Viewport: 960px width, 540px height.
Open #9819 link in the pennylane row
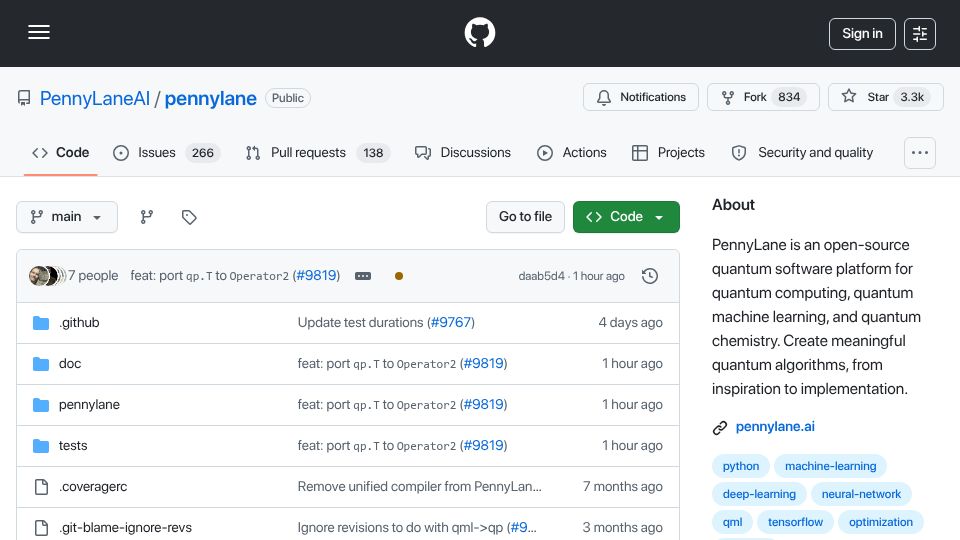pyautogui.click(x=484, y=405)
